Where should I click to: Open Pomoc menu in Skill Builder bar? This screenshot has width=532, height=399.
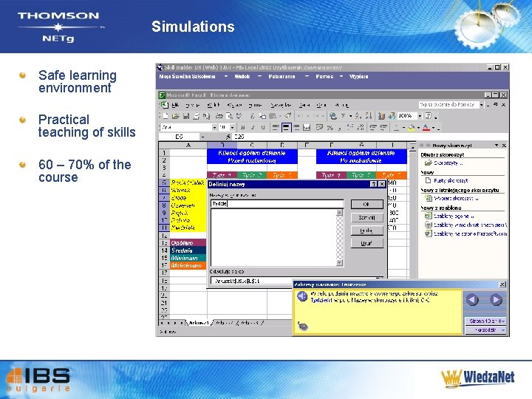pyautogui.click(x=324, y=76)
